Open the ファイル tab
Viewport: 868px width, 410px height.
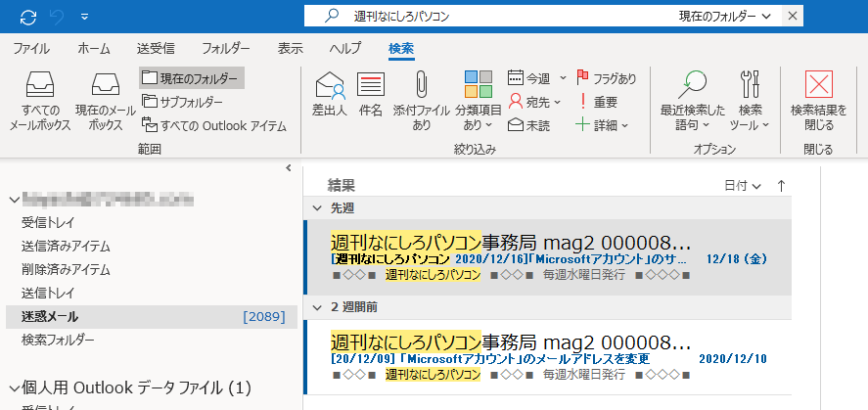click(x=31, y=49)
